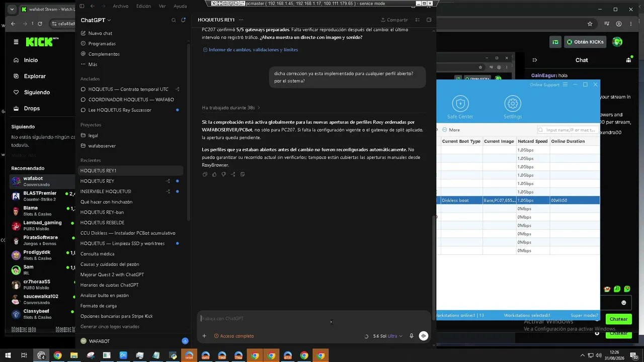Image resolution: width=644 pixels, height=362 pixels.
Task: Click the Complementos sidebar item
Action: (x=100, y=54)
